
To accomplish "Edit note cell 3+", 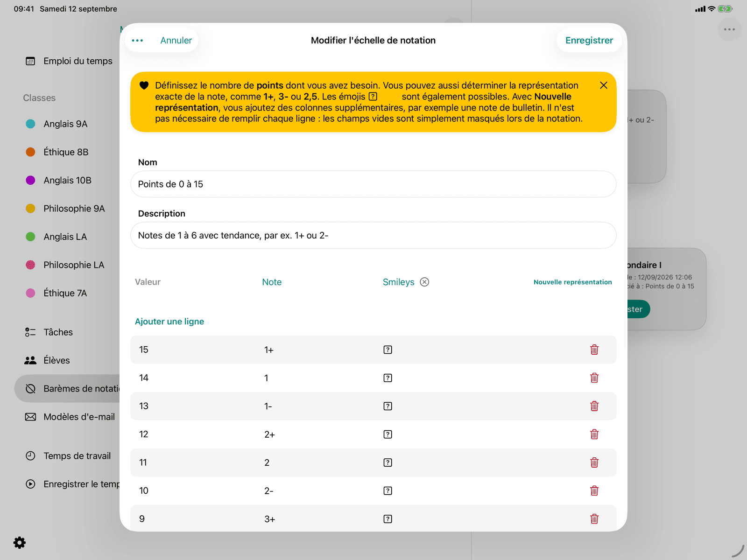I will point(269,519).
